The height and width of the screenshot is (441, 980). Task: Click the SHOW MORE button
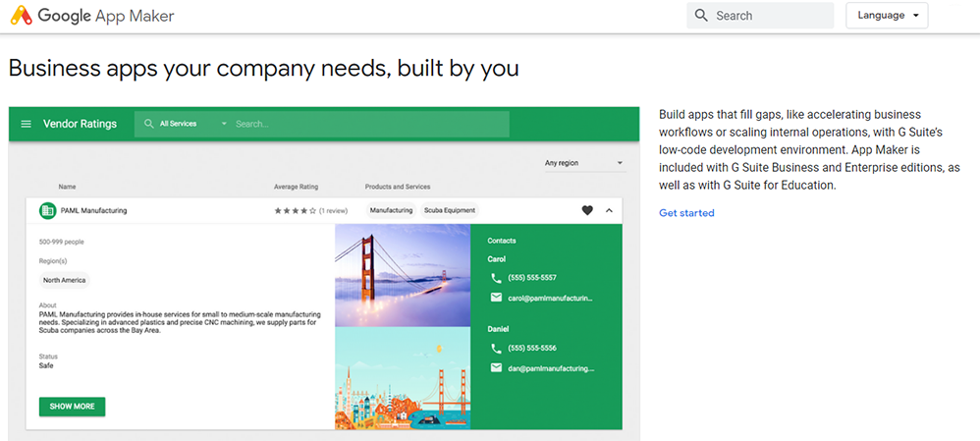72,407
